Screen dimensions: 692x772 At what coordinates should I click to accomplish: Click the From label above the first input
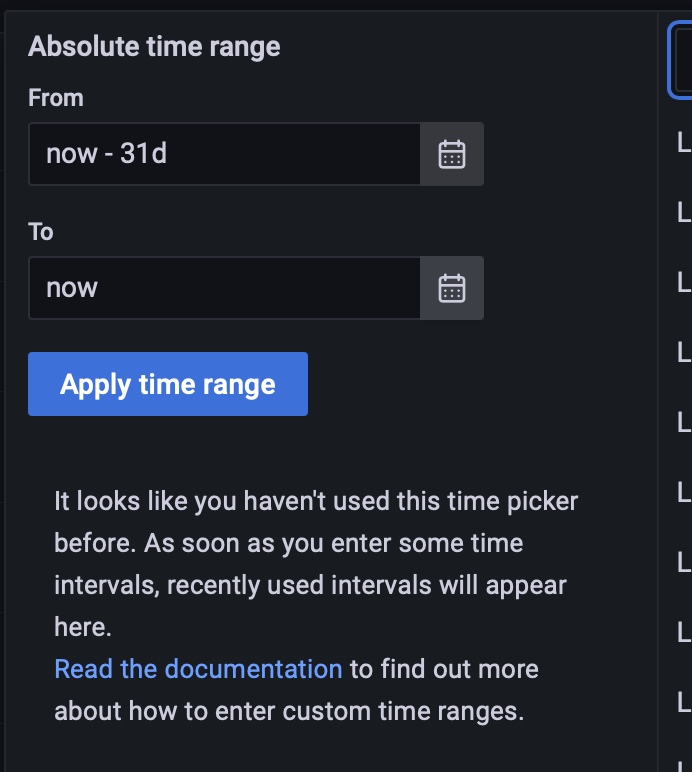point(56,97)
